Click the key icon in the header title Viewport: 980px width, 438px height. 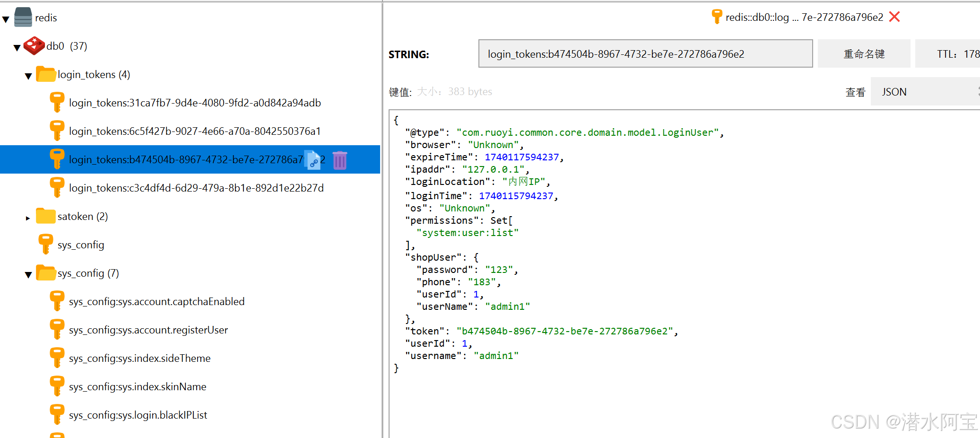(717, 16)
